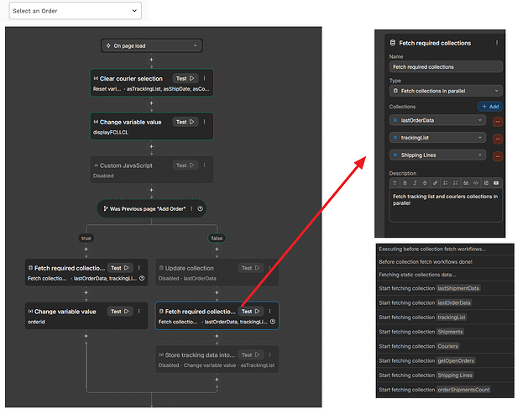This screenshot has height=420, width=528.
Task: Insert video in description toolbar
Action: pyautogui.click(x=496, y=183)
